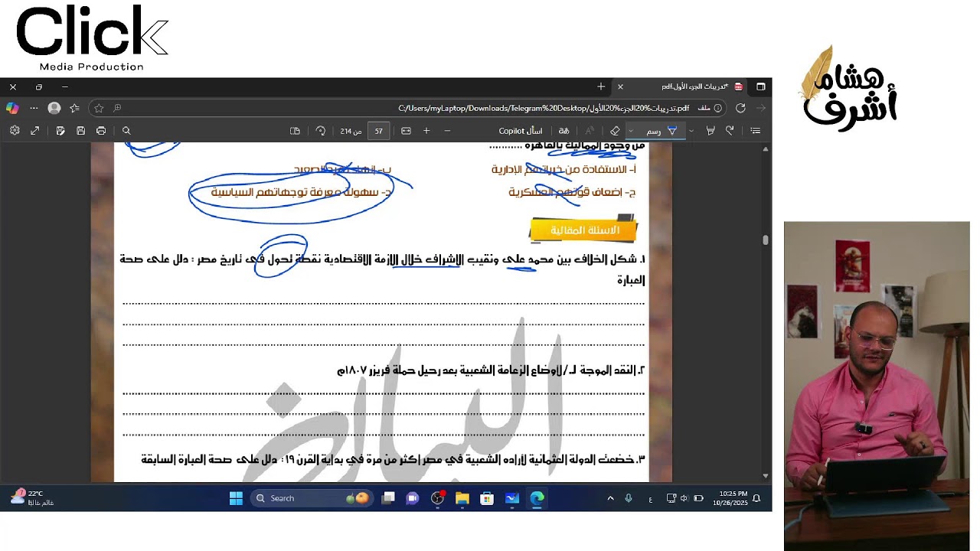980x551 pixels.
Task: Toggle the Draw pen tool
Action: 663,131
